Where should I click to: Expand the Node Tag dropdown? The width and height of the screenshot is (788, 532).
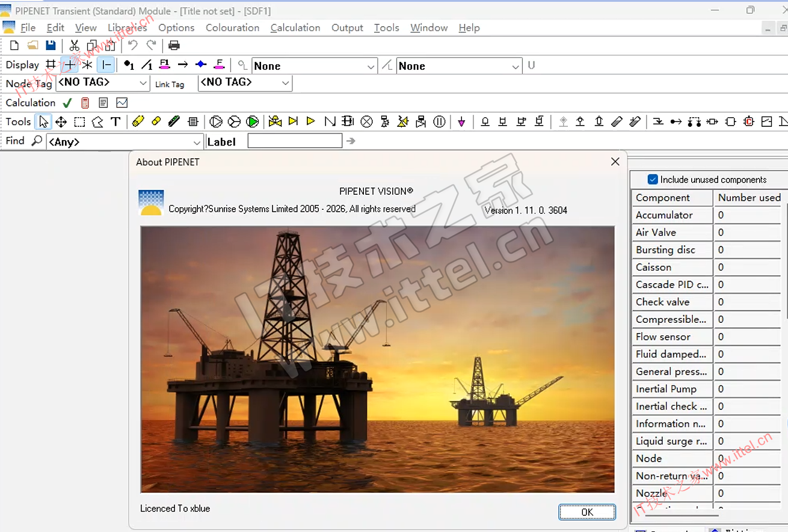[103, 83]
